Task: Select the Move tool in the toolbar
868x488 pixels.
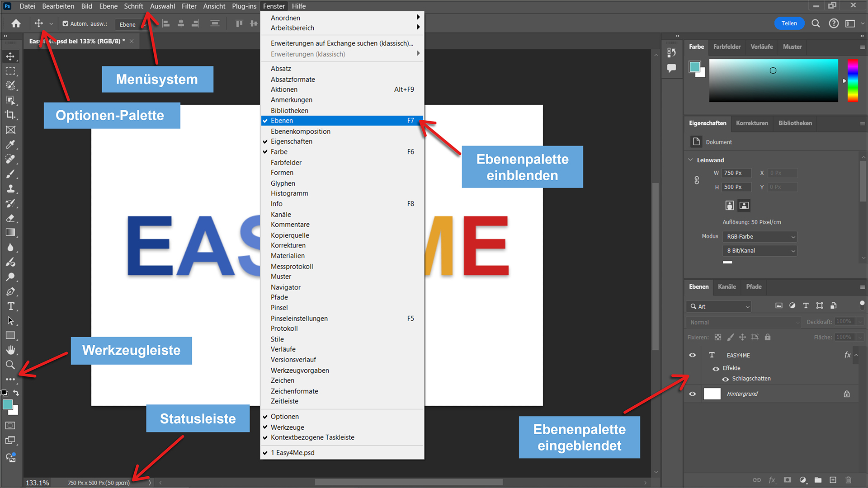Action: click(10, 56)
